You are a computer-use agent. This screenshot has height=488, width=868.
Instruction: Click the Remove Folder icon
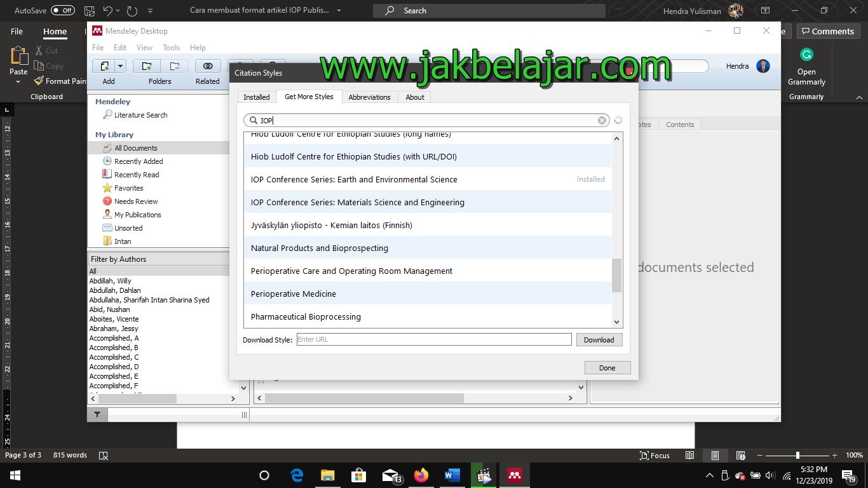tap(174, 66)
